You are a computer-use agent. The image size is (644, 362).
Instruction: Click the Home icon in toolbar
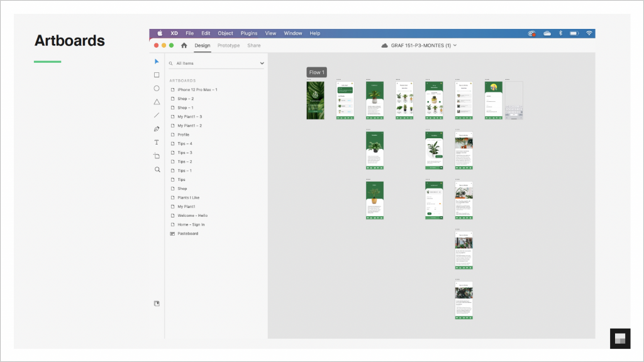pos(184,45)
